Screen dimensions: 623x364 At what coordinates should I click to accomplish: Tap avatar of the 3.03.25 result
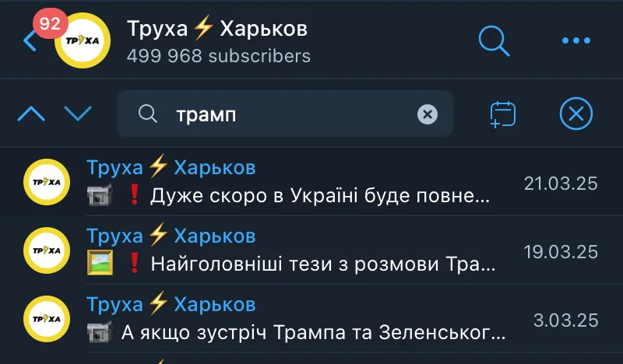47,319
